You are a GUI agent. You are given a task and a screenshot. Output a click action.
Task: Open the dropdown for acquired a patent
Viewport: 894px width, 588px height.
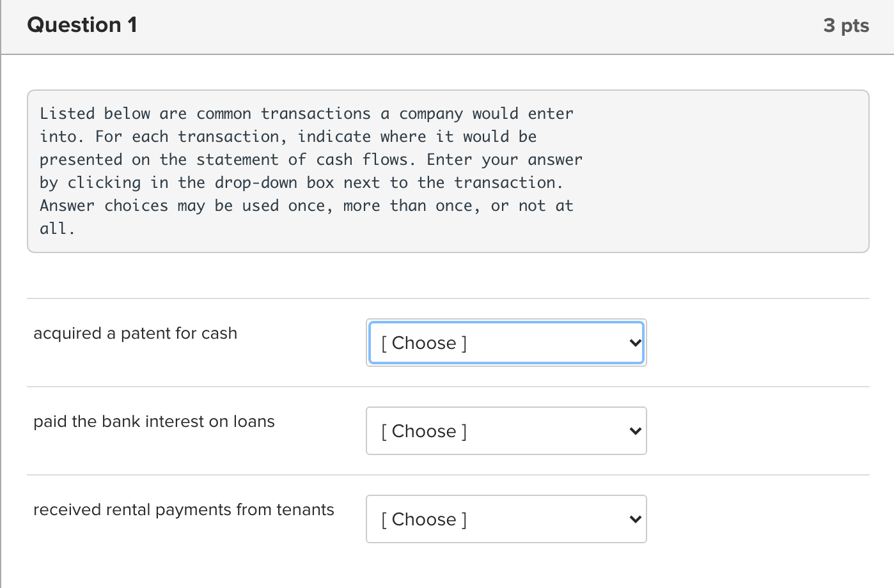506,343
